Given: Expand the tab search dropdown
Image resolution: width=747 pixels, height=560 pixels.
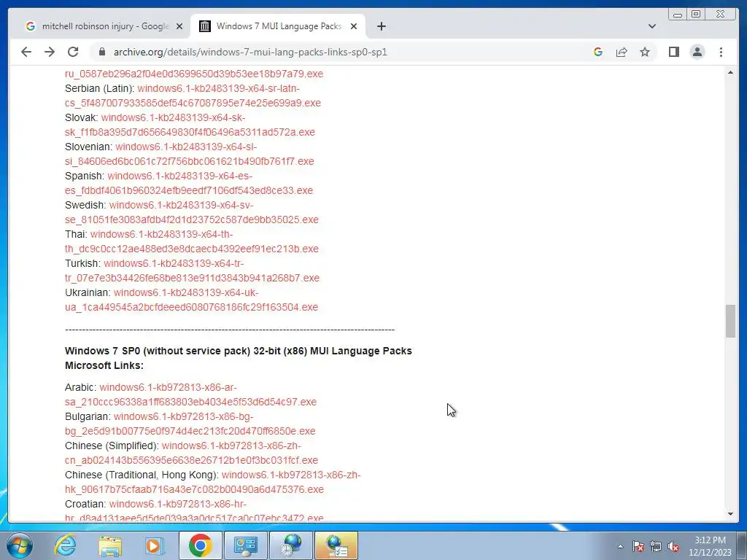Looking at the screenshot, I should pos(651,26).
